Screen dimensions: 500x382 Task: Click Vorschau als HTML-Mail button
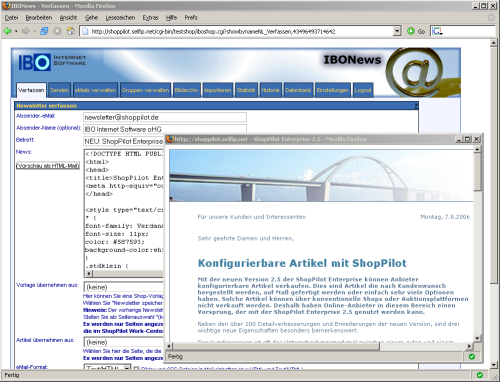[x=48, y=166]
